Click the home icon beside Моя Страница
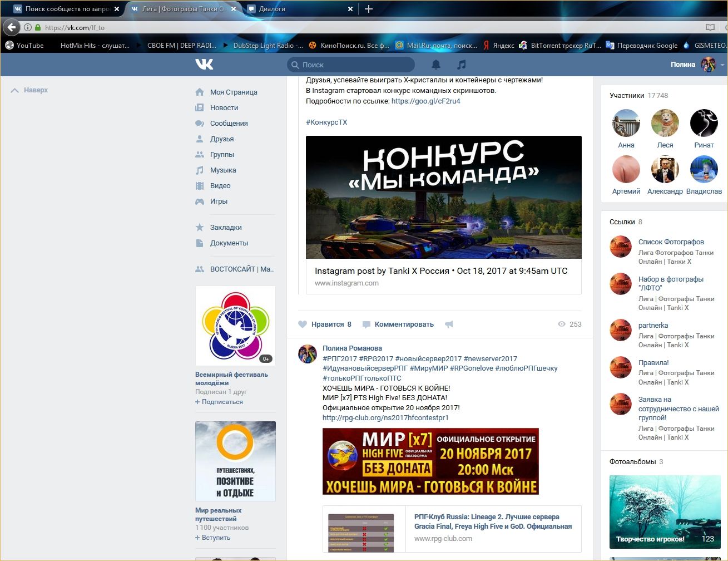728x561 pixels. (x=200, y=92)
